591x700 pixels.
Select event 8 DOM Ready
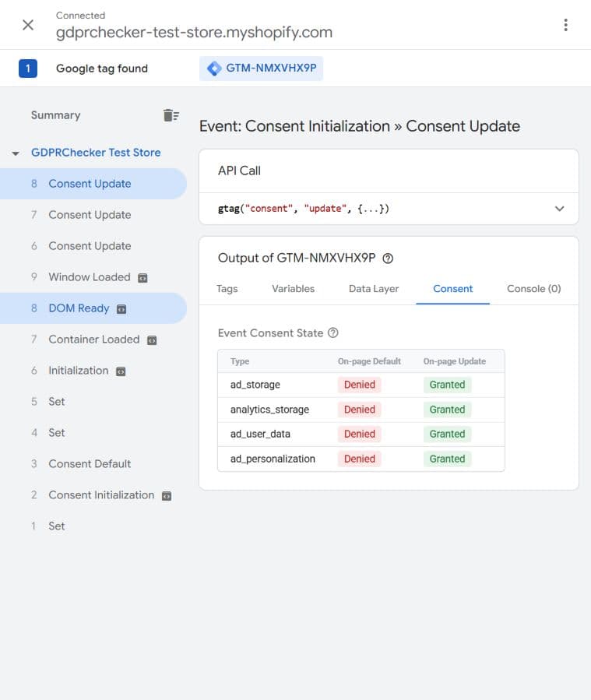[x=93, y=308]
